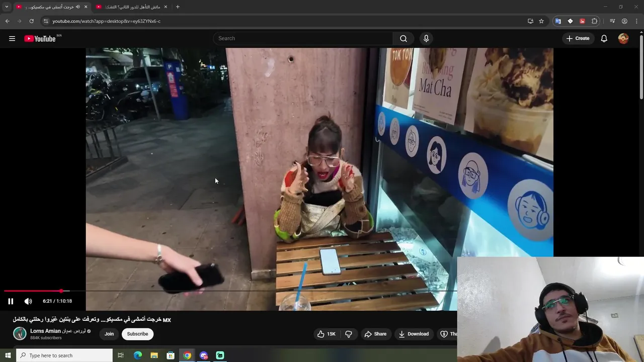
Task: Open Task View on taskbar
Action: tap(121, 355)
